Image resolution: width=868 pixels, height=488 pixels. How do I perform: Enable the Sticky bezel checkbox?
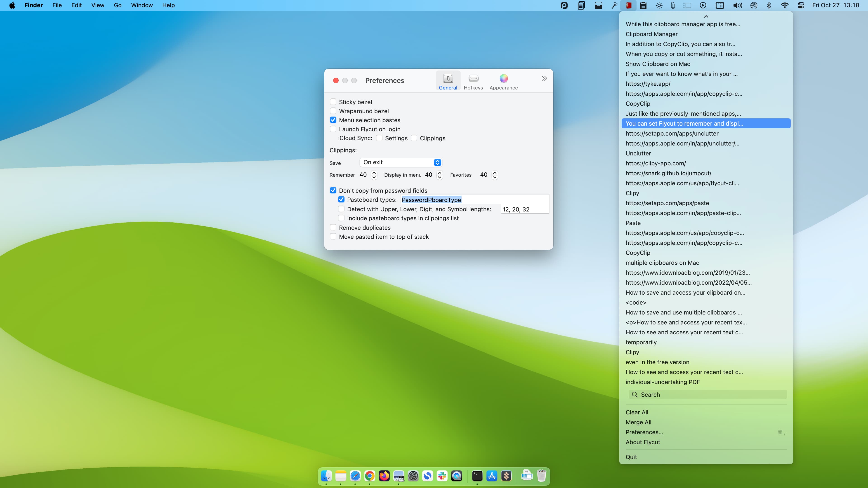point(333,101)
